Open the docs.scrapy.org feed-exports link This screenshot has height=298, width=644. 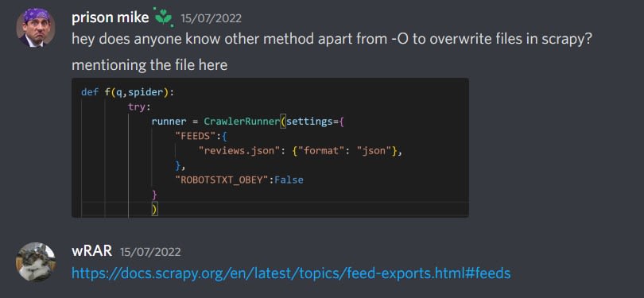(x=291, y=273)
